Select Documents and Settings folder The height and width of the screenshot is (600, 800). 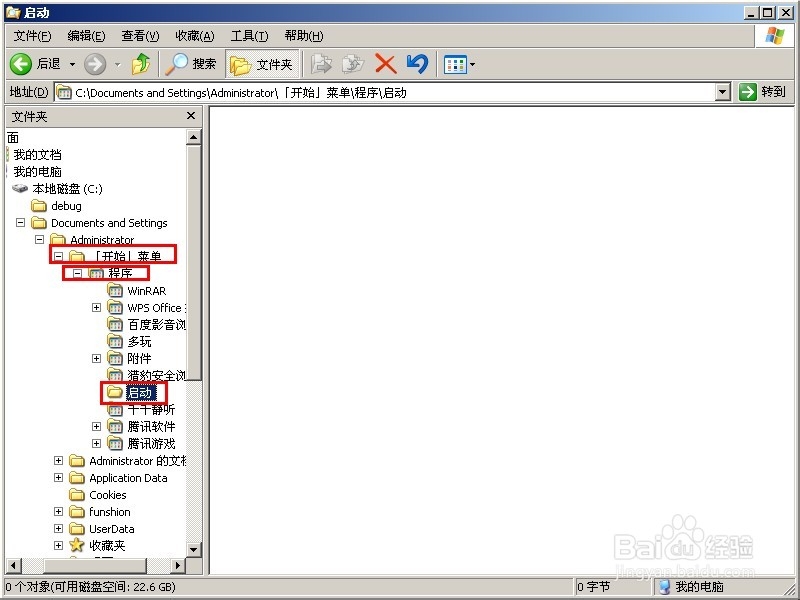coord(109,223)
